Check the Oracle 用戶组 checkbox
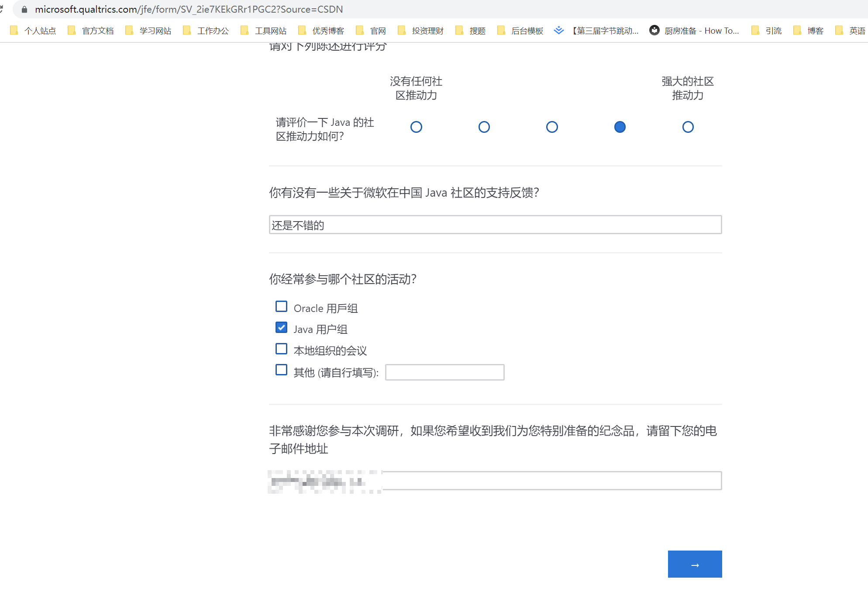The image size is (868, 596). [x=282, y=307]
